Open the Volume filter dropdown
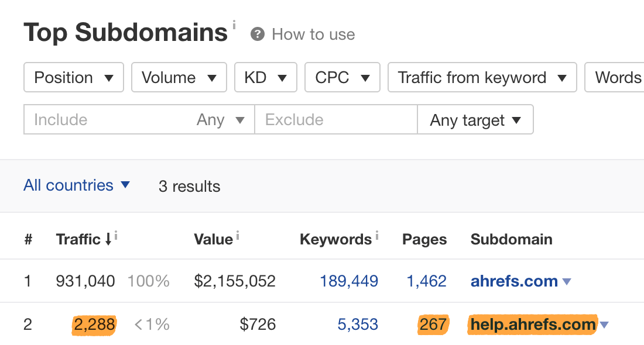This screenshot has height=345, width=644. [x=179, y=78]
